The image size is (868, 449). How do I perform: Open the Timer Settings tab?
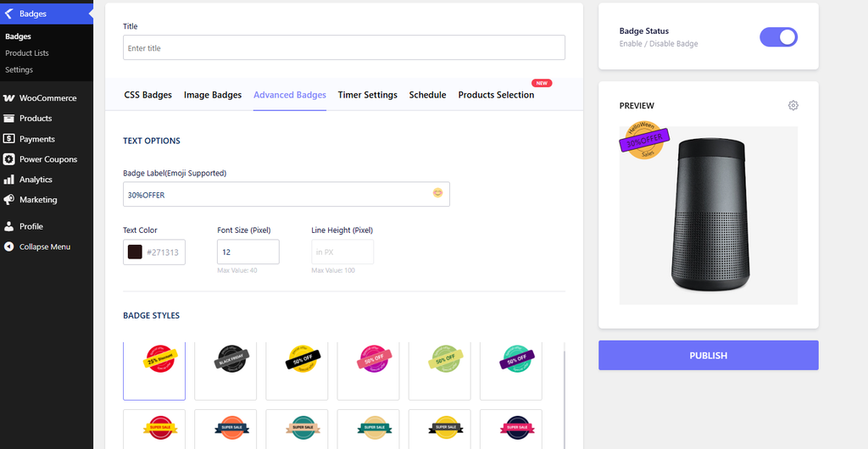coord(368,95)
